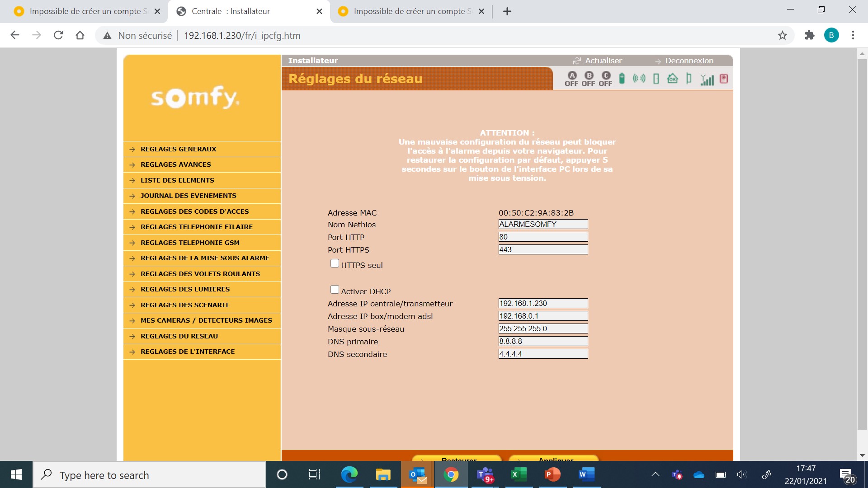This screenshot has height=488, width=868.
Task: Open Excel from taskbar
Action: [519, 474]
